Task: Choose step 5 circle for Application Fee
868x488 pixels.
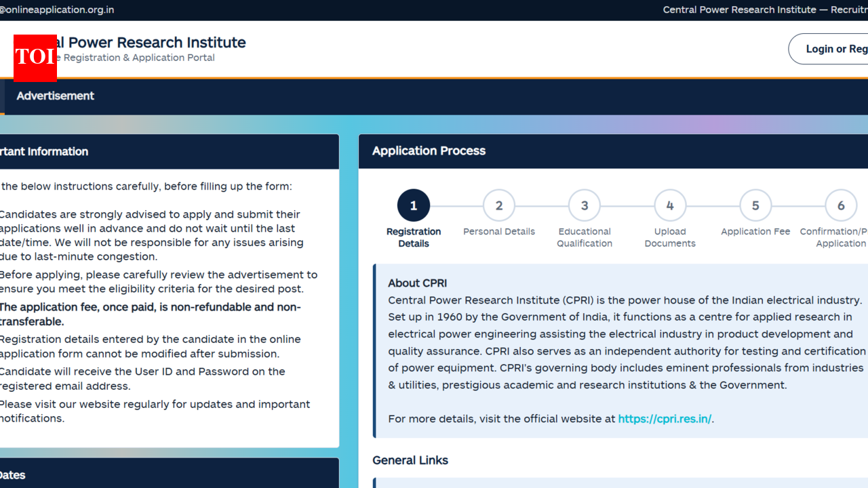Action: tap(755, 205)
